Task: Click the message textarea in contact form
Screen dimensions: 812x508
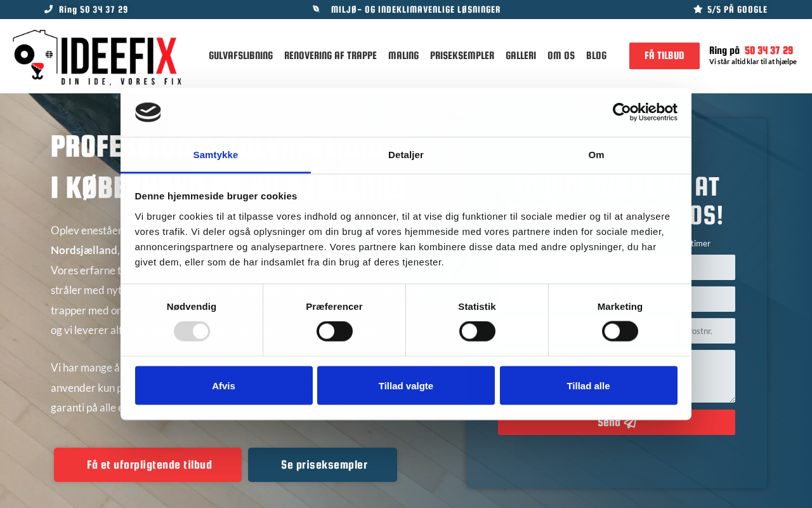Action: point(617,376)
